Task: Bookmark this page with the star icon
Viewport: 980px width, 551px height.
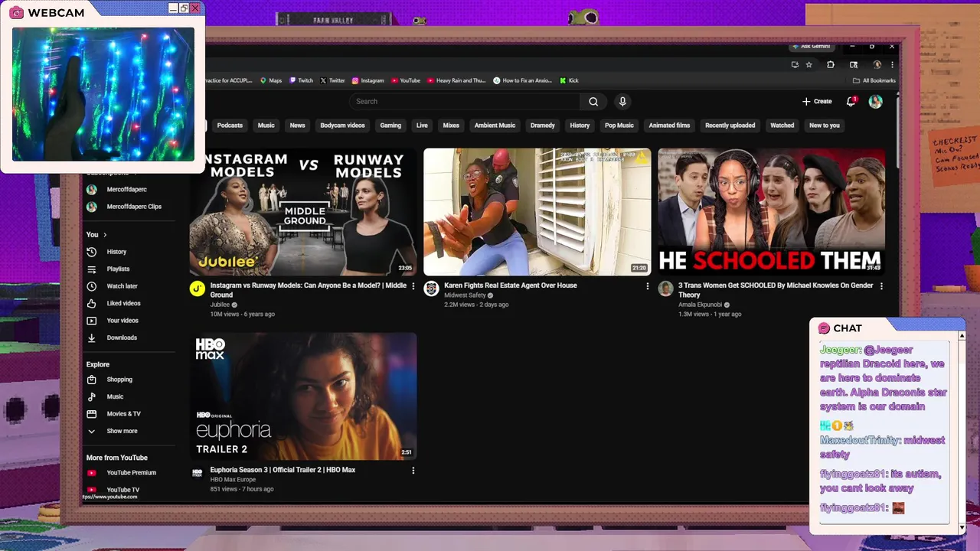Action: (808, 65)
